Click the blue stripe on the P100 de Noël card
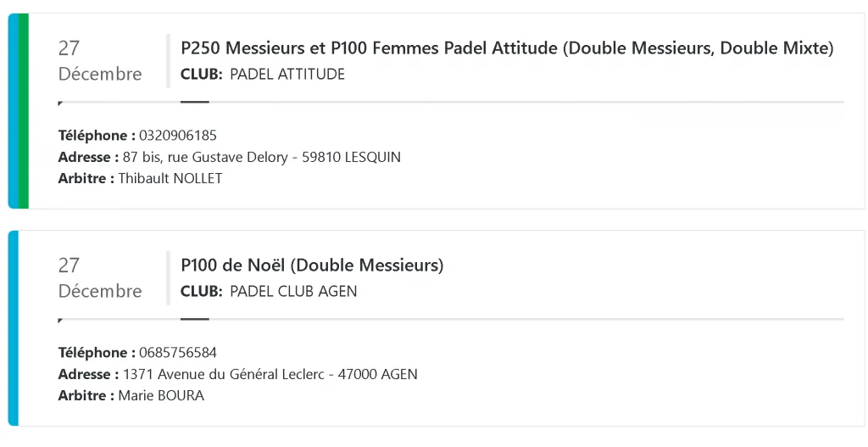The image size is (868, 447). click(13, 328)
